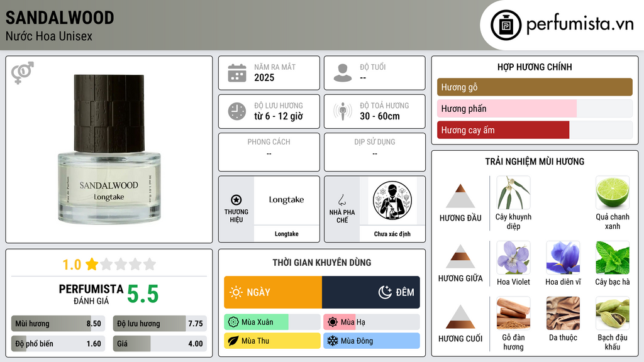Click the perfumista.vn perfume bottle logo
This screenshot has width=644, height=362.
[x=506, y=25]
